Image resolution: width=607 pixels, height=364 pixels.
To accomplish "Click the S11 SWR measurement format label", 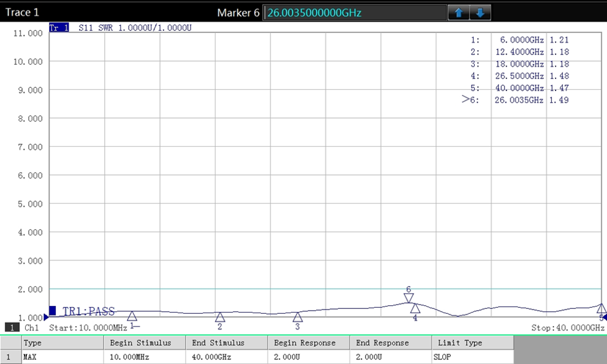I will [x=135, y=28].
